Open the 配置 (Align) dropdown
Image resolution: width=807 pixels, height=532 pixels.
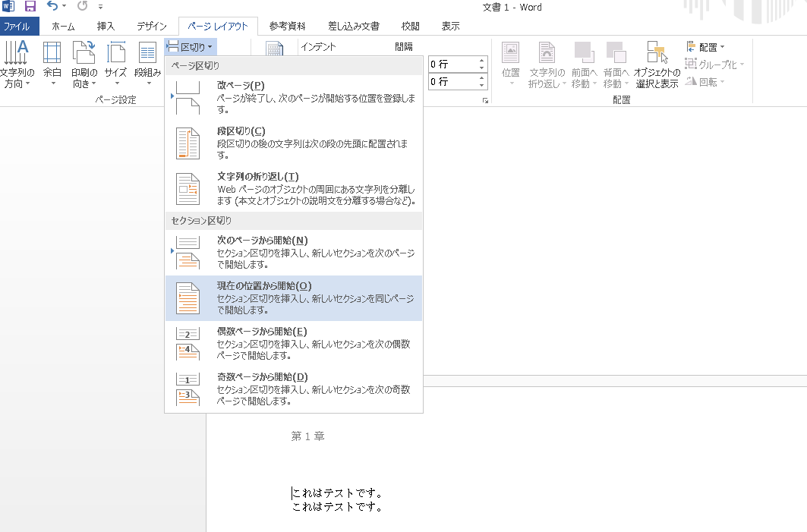pyautogui.click(x=705, y=47)
